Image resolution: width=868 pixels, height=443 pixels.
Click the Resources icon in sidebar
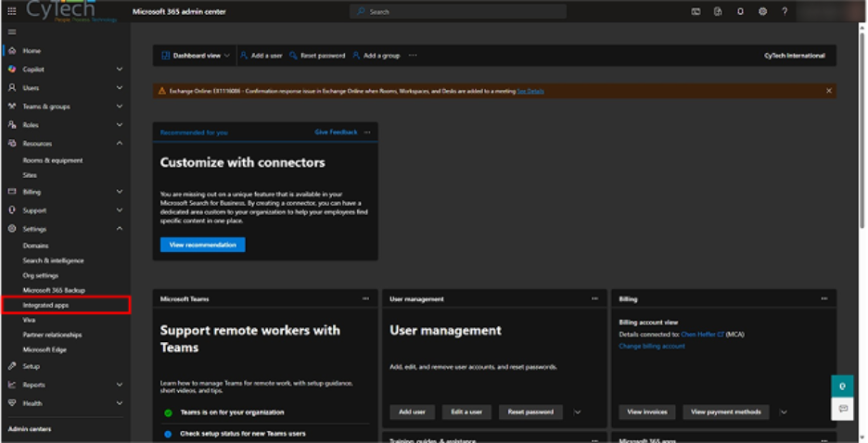coord(12,144)
